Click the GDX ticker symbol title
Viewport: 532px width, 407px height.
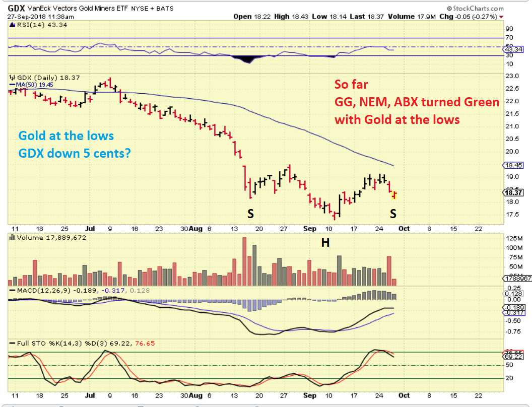tap(16, 8)
